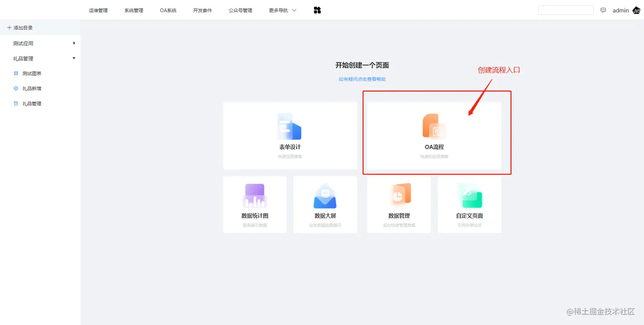The height and width of the screenshot is (325, 644).
Task: Open the 运维管理 menu
Action: [x=98, y=10]
